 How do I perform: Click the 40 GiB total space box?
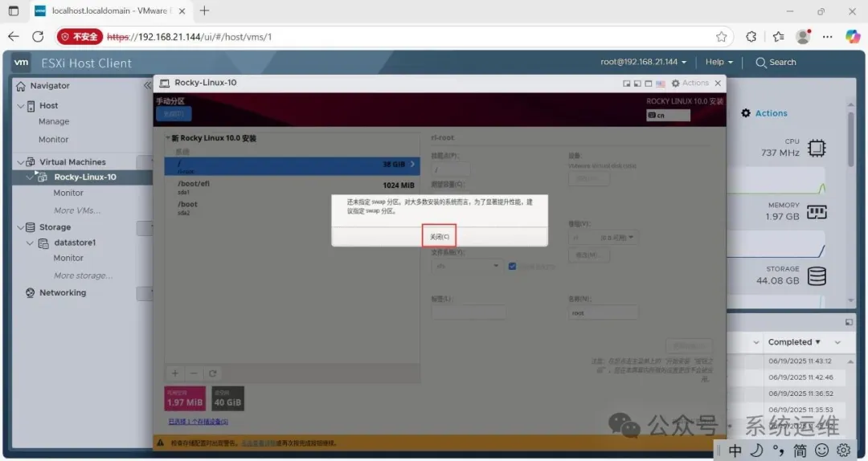tap(227, 398)
